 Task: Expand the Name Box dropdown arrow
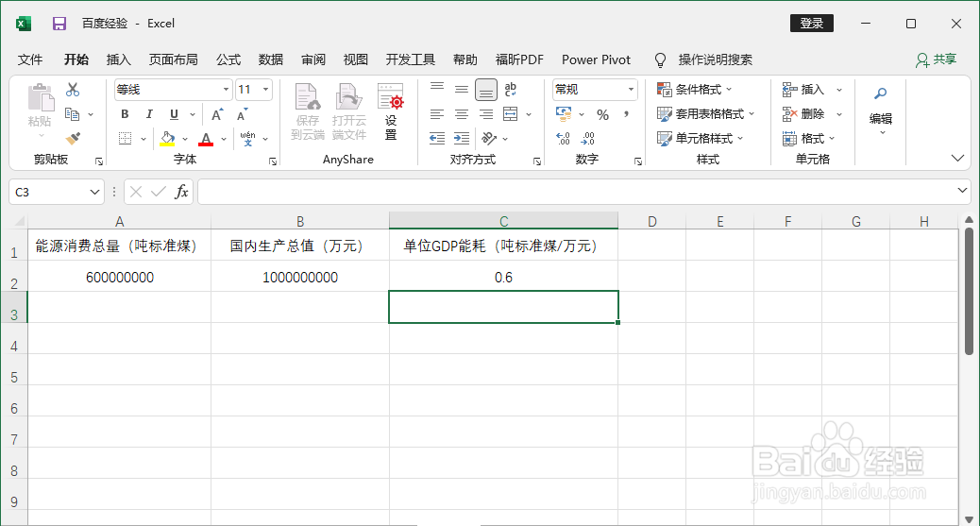point(94,192)
